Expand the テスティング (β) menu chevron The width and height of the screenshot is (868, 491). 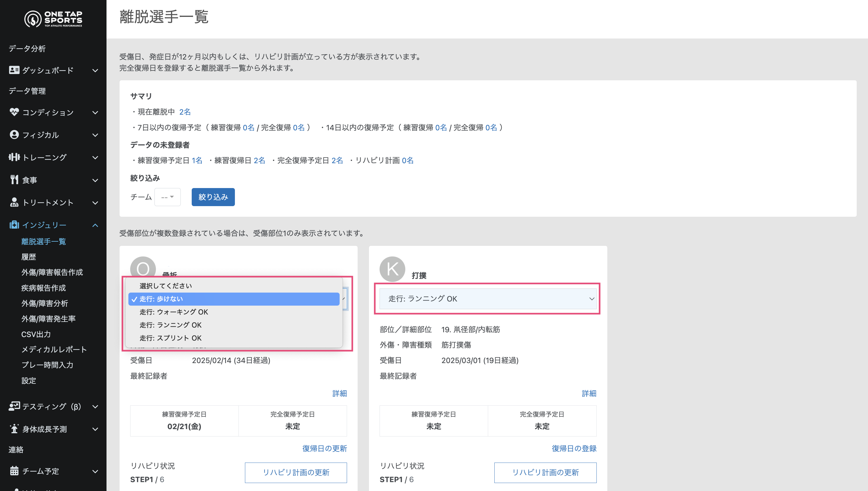pyautogui.click(x=95, y=406)
